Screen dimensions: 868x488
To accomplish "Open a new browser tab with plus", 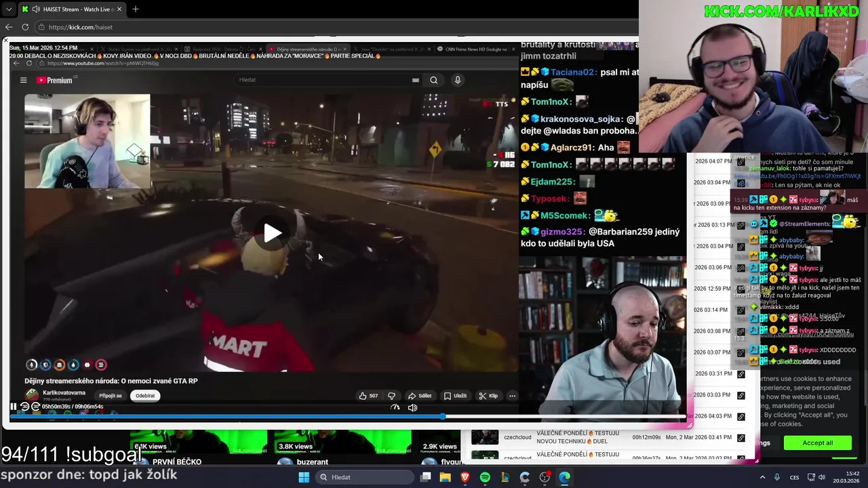I will pyautogui.click(x=136, y=9).
